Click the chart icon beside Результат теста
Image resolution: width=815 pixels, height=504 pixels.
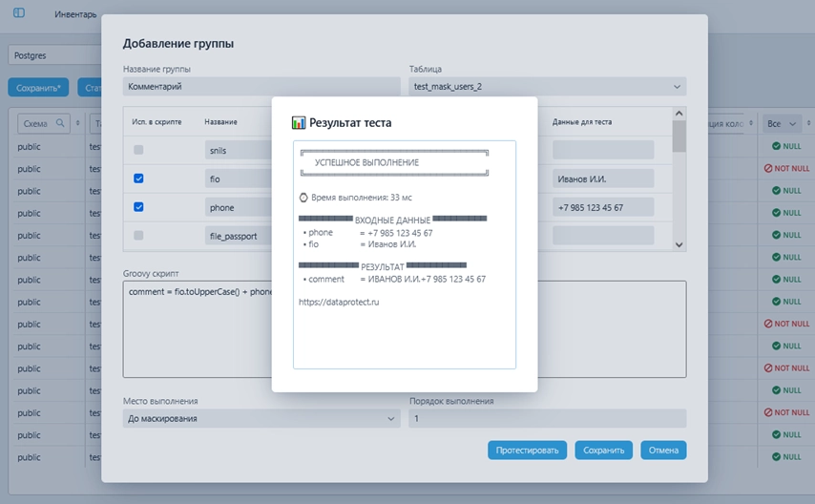(299, 123)
